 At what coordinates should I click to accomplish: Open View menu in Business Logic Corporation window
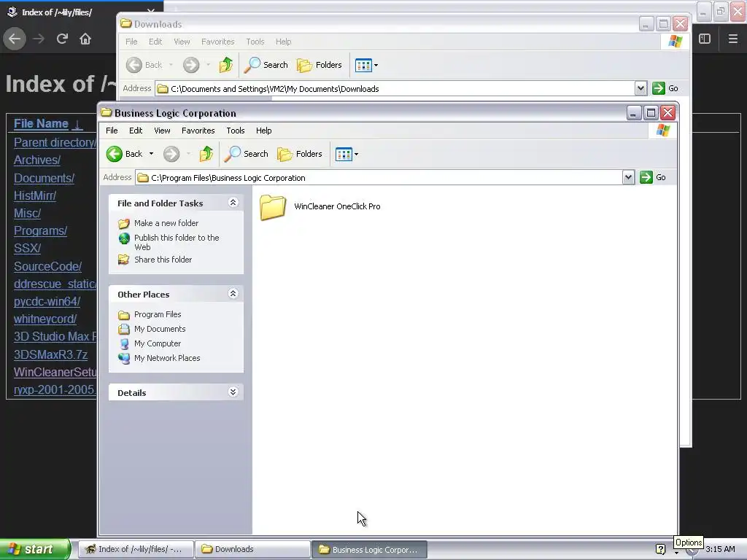(x=162, y=131)
